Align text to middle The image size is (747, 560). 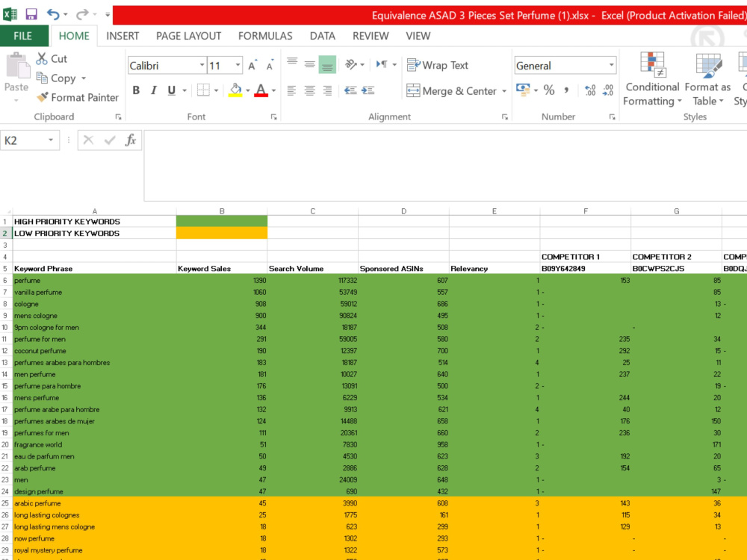[310, 64]
